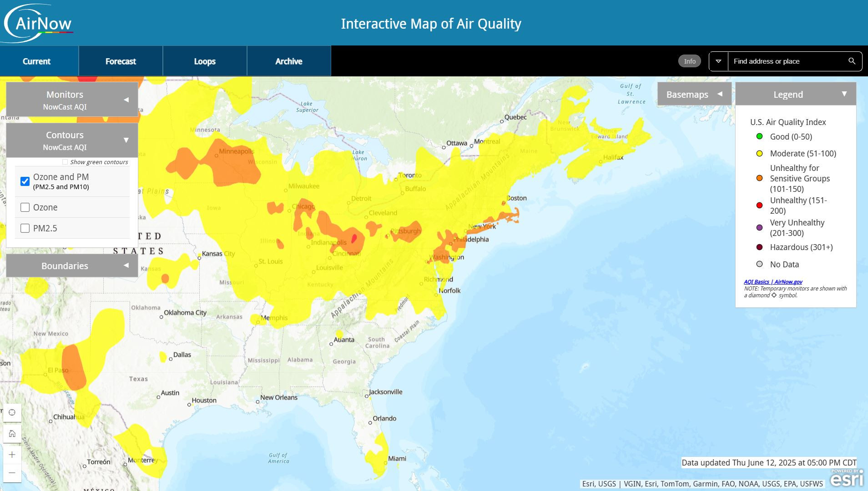Click the Washington city label
The height and width of the screenshot is (491, 868).
click(447, 257)
